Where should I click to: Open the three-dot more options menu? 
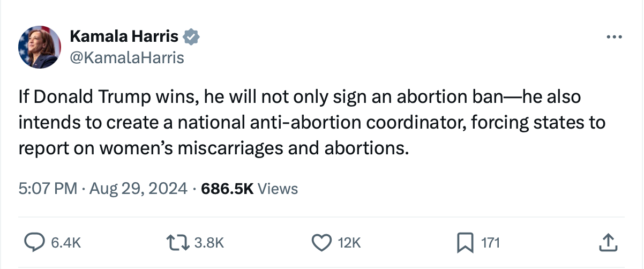[x=614, y=37]
